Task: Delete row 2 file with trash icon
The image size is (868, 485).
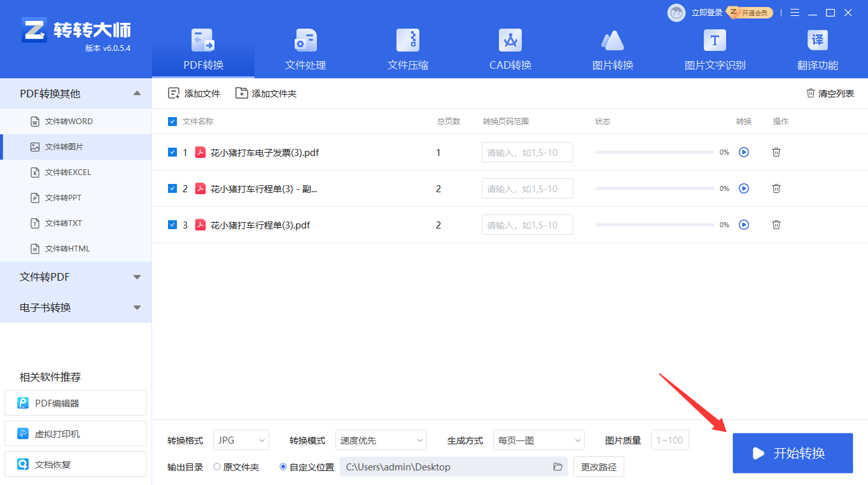Action: coord(776,188)
